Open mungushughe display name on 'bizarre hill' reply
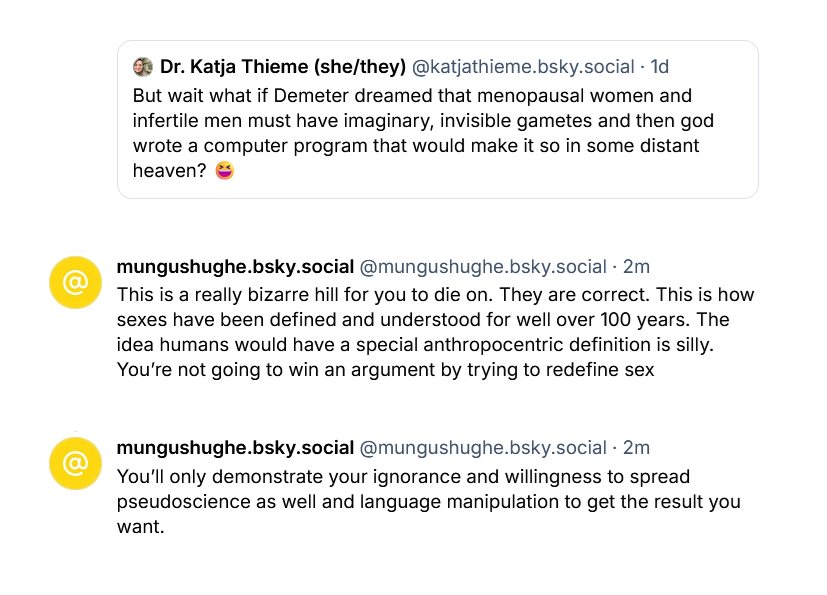Viewport: 827px width, 595px height. [235, 267]
